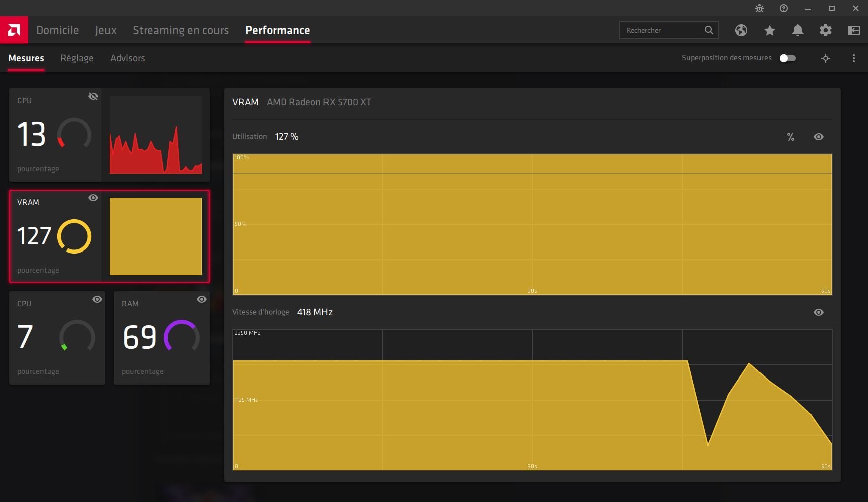Viewport: 868px width, 502px height.
Task: Click the crosshair tracking icon
Action: click(825, 58)
